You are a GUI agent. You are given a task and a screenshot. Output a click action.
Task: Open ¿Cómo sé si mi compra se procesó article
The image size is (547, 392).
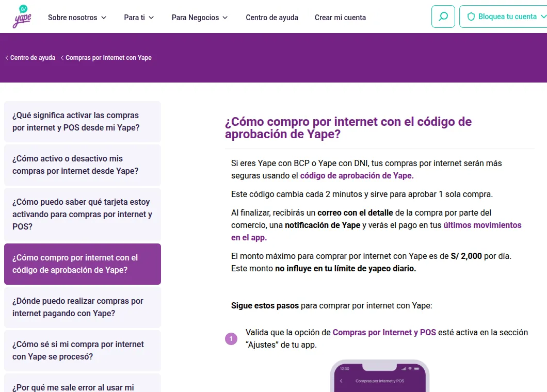pos(83,351)
